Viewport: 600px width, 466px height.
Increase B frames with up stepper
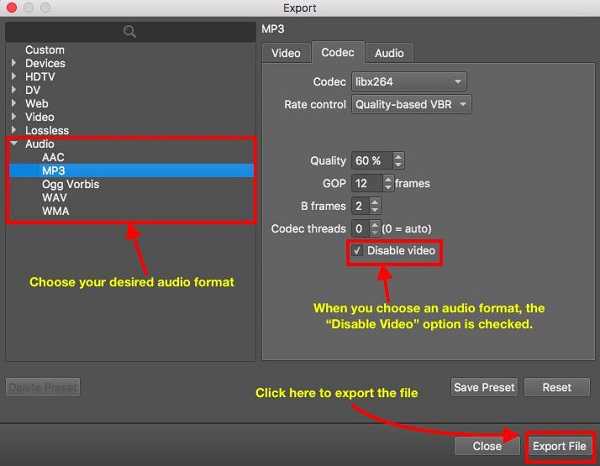click(375, 202)
